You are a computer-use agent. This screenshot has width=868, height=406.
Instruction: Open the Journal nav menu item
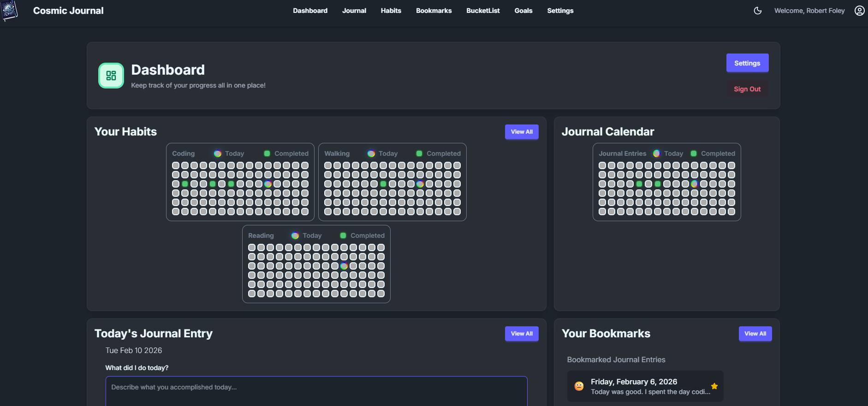click(354, 11)
